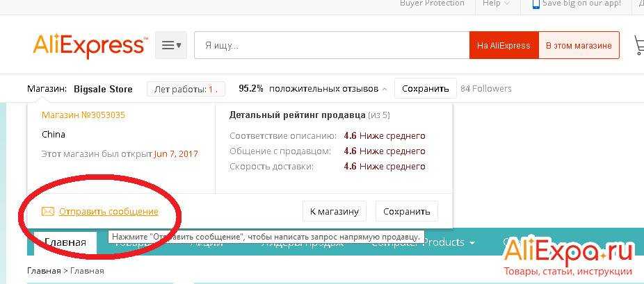
Task: Expand the Computer Products menu
Action: pyautogui.click(x=423, y=242)
